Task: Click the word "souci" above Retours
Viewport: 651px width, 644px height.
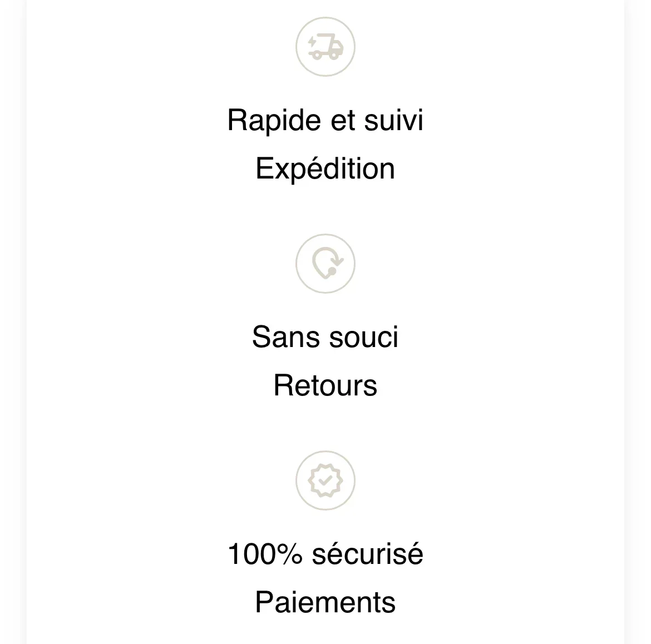Action: pos(367,336)
